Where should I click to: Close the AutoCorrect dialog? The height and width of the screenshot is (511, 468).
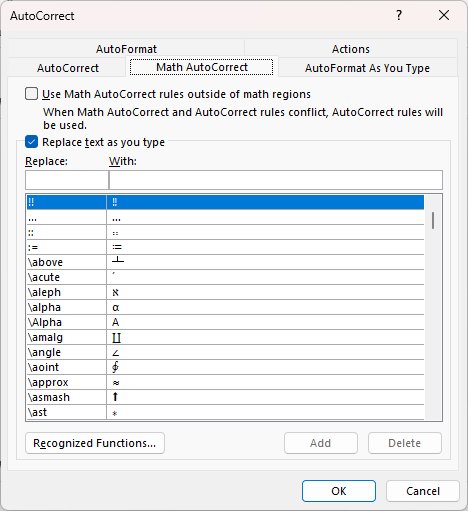444,15
